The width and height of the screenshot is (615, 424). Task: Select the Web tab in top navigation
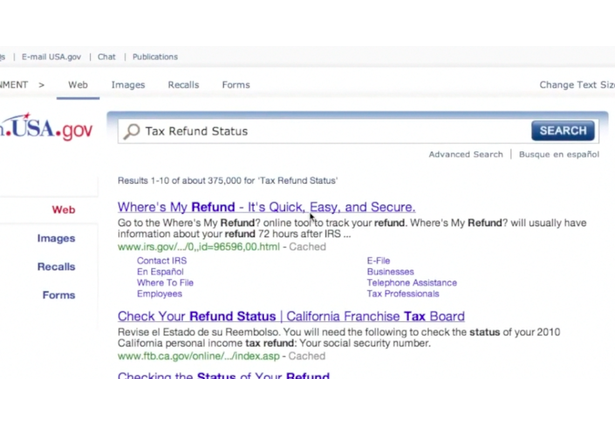point(78,85)
